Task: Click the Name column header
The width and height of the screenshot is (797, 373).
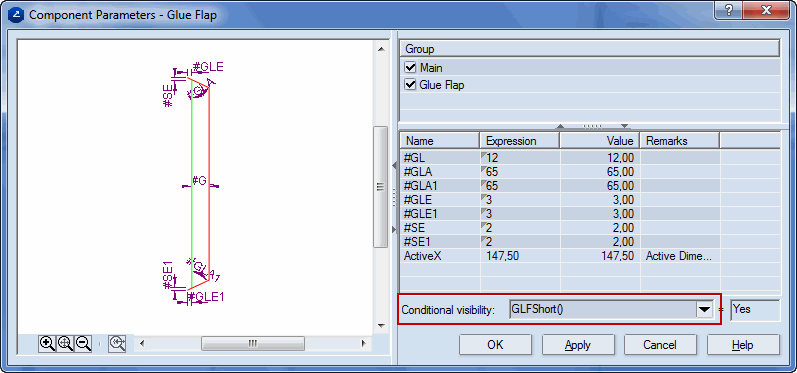Action: [440, 141]
